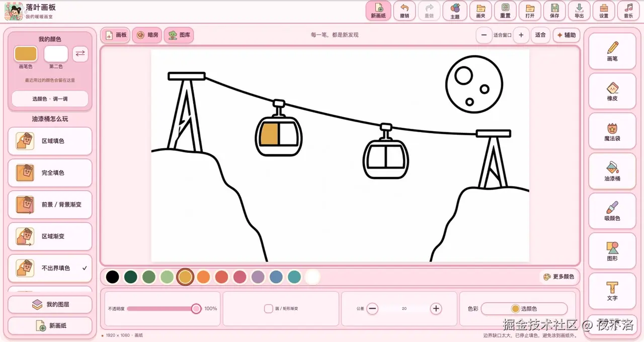644x342 pixels.
Task: Select the 画笔 brush tool
Action: [612, 51]
